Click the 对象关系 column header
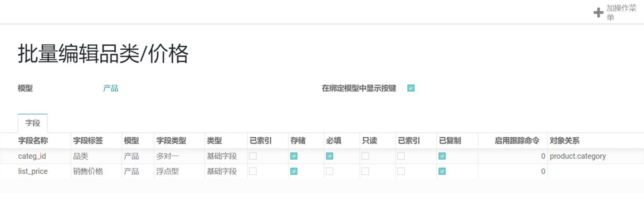Image resolution: width=644 pixels, height=201 pixels. tap(564, 141)
